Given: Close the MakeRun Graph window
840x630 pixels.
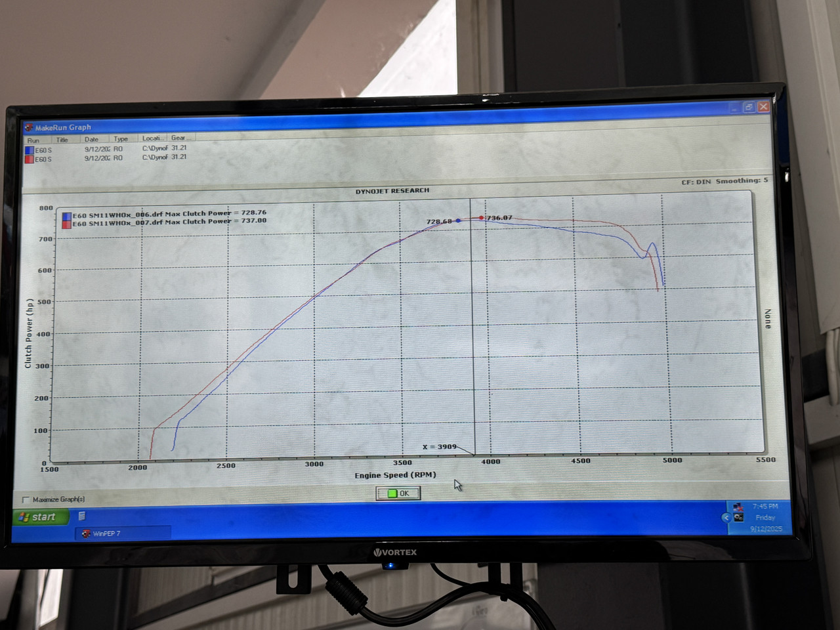Looking at the screenshot, I should pos(763,106).
